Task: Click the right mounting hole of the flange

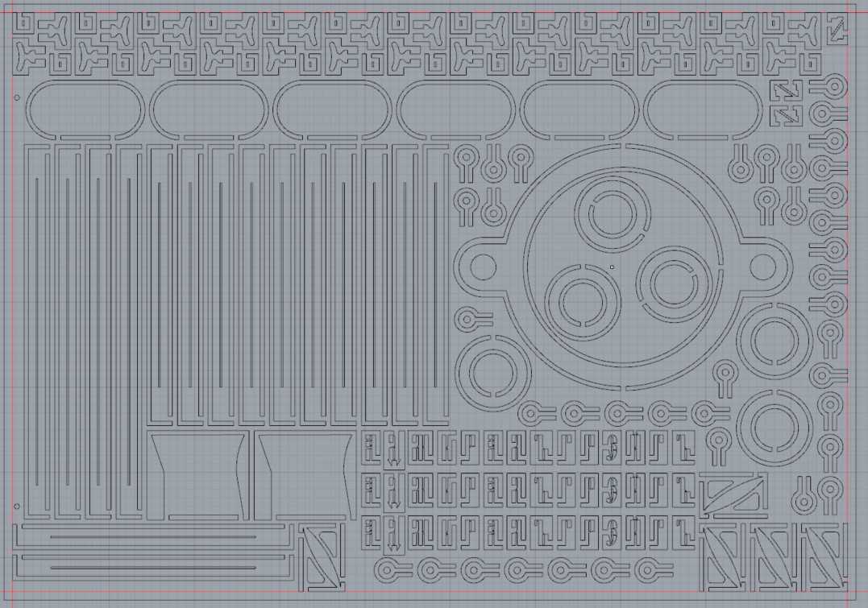Action: pyautogui.click(x=761, y=267)
